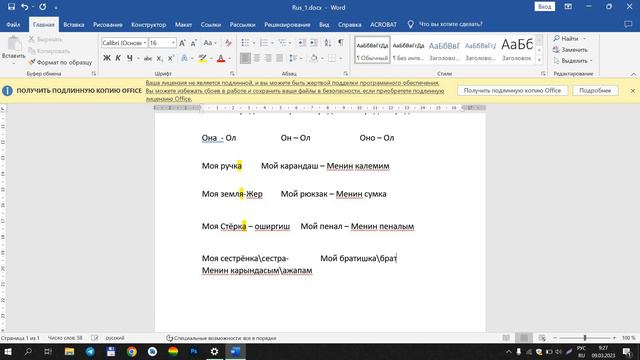Click the Save icon in the title bar
Viewport: 640px width, 360px height.
click(x=11, y=7)
